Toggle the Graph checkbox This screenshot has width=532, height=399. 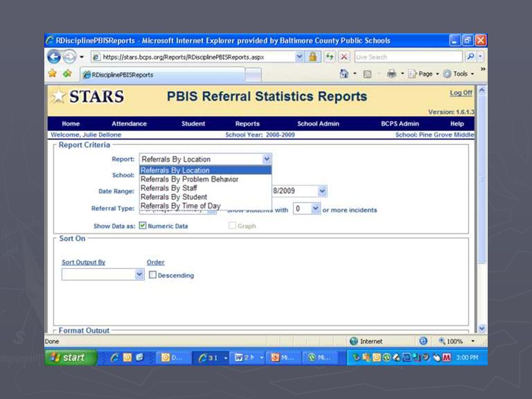pos(232,226)
